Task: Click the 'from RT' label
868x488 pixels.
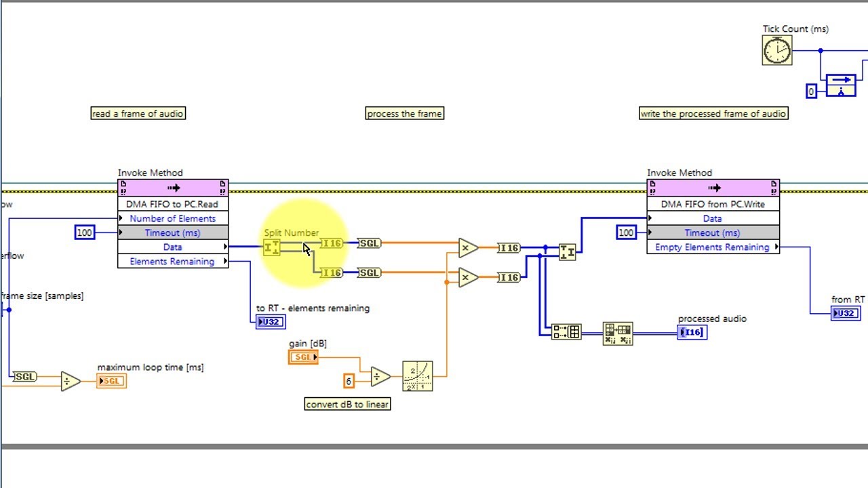Action: point(848,299)
